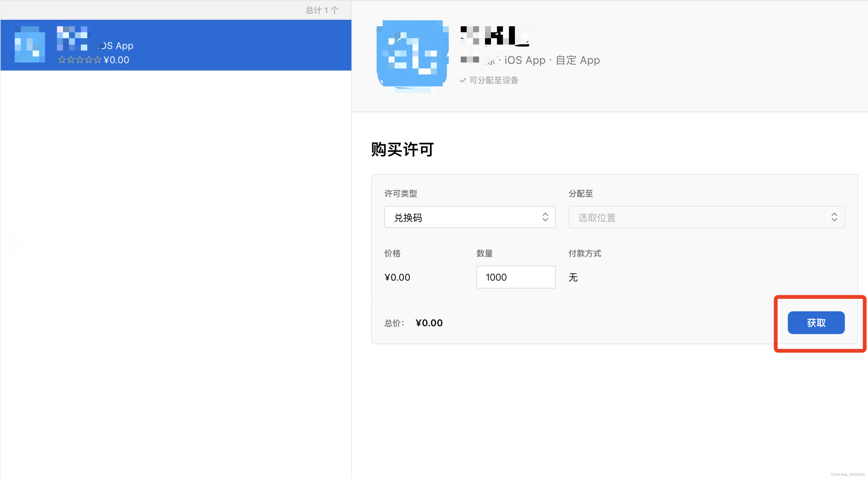Click the blurred app title in header
868x478 pixels.
pyautogui.click(x=495, y=36)
